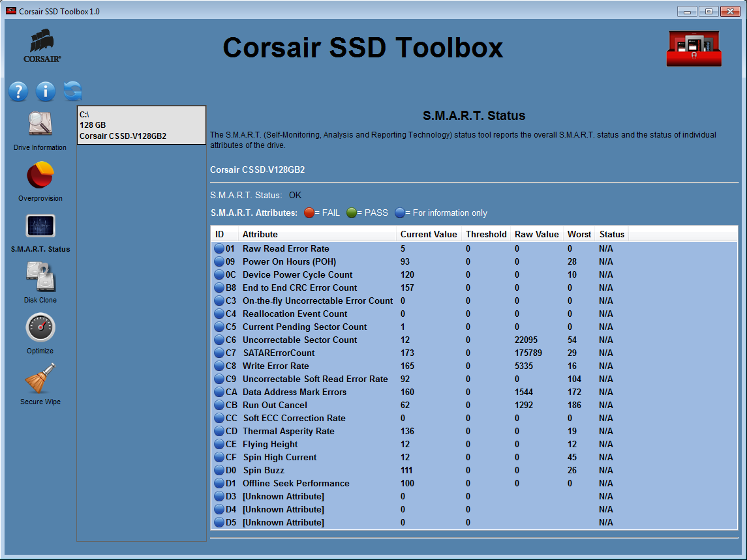Click raw value 22095 for Uncorrectable Sector Count
This screenshot has width=747, height=560.
click(x=526, y=340)
